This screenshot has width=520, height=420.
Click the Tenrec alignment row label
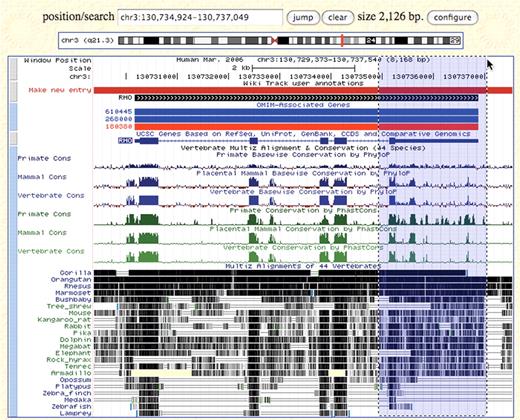click(x=78, y=366)
